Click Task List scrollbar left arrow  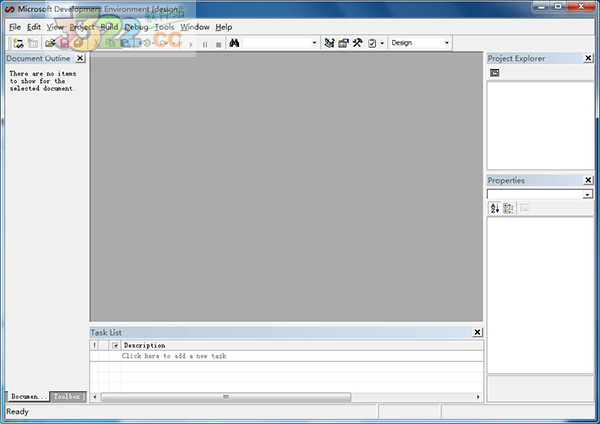point(95,397)
